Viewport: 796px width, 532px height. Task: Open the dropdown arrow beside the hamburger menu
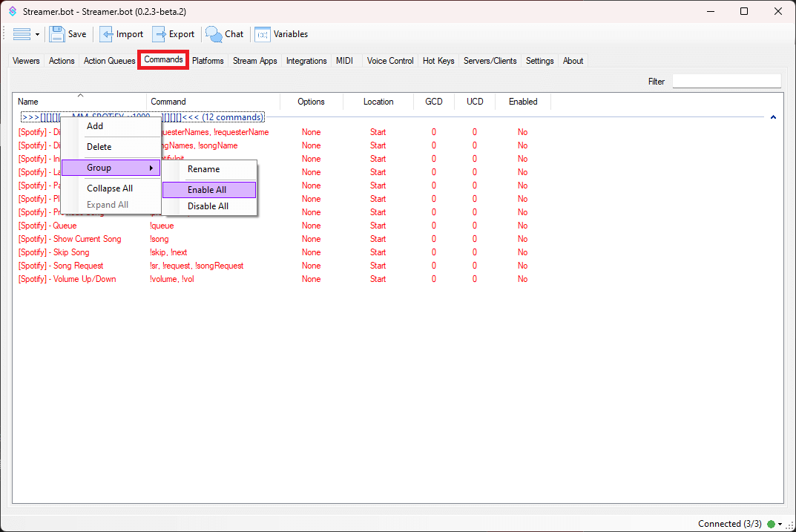[37, 35]
